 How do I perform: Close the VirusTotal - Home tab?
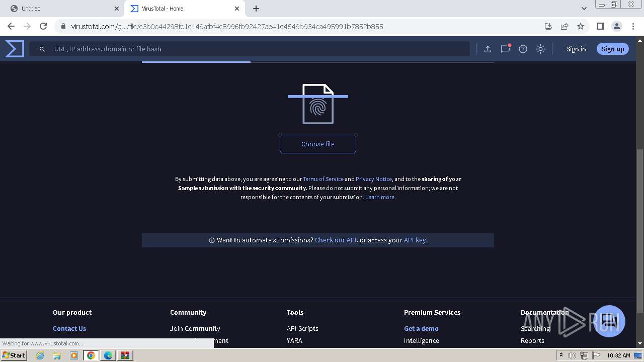[237, 9]
